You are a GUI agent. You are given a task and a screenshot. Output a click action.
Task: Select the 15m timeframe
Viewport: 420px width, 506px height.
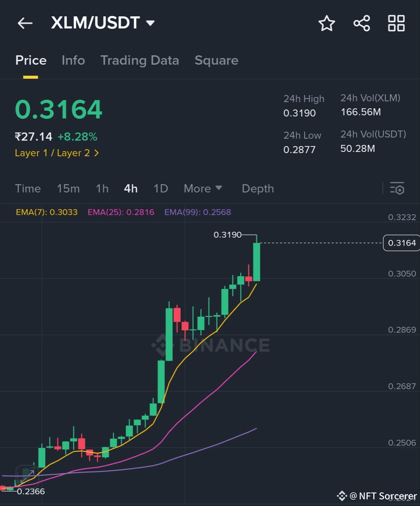(x=68, y=189)
